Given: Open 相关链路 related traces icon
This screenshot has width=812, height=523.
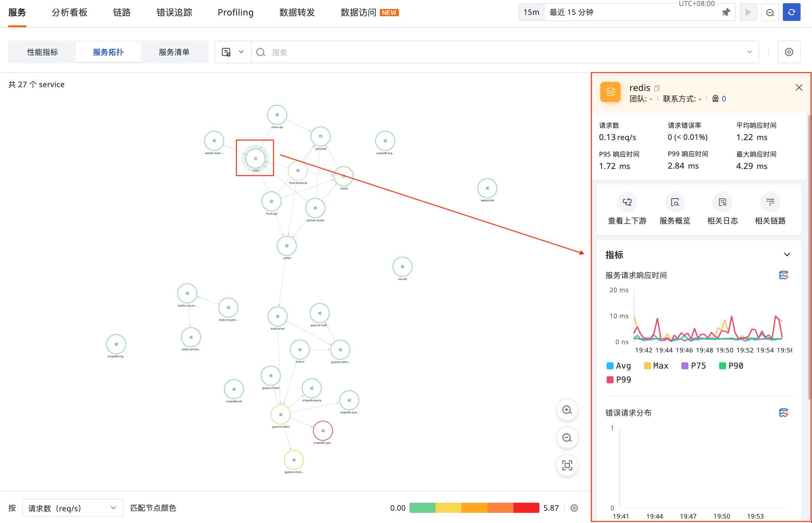Looking at the screenshot, I should (x=770, y=203).
